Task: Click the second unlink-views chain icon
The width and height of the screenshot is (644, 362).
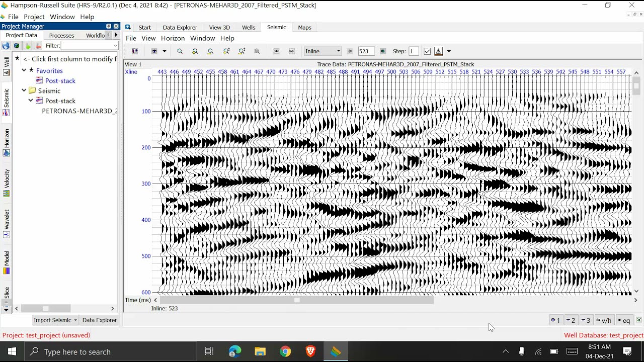Action: click(292, 51)
